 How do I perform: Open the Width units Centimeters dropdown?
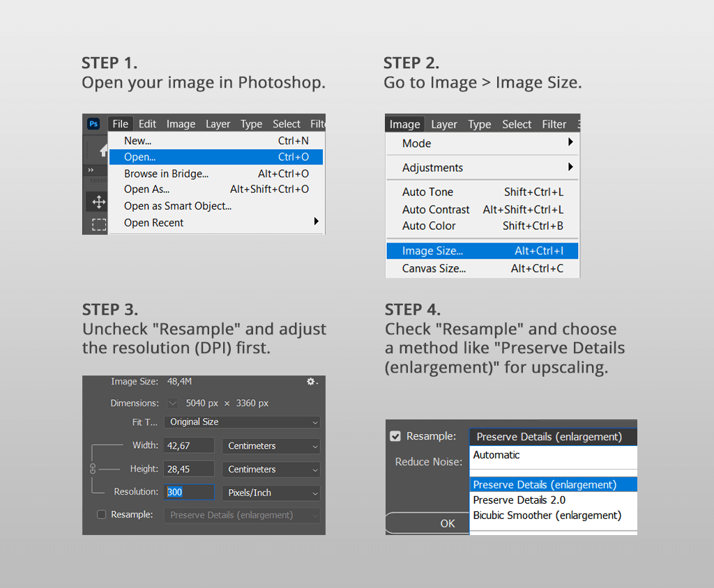pos(271,446)
